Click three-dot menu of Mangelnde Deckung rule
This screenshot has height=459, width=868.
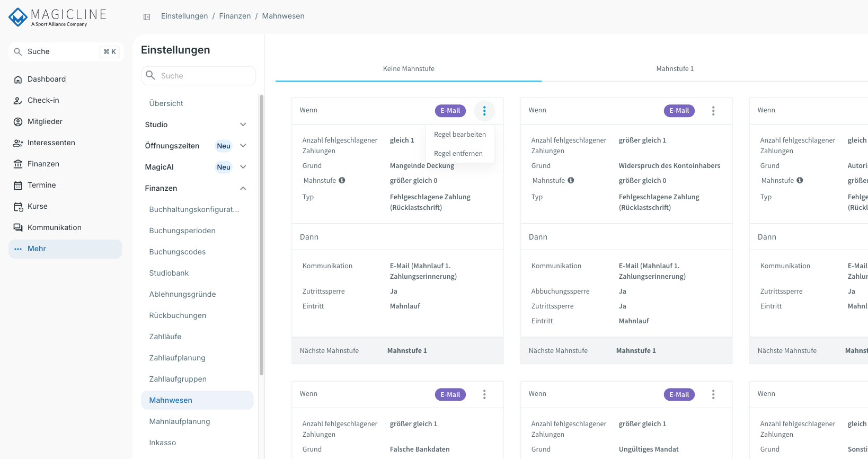click(484, 111)
